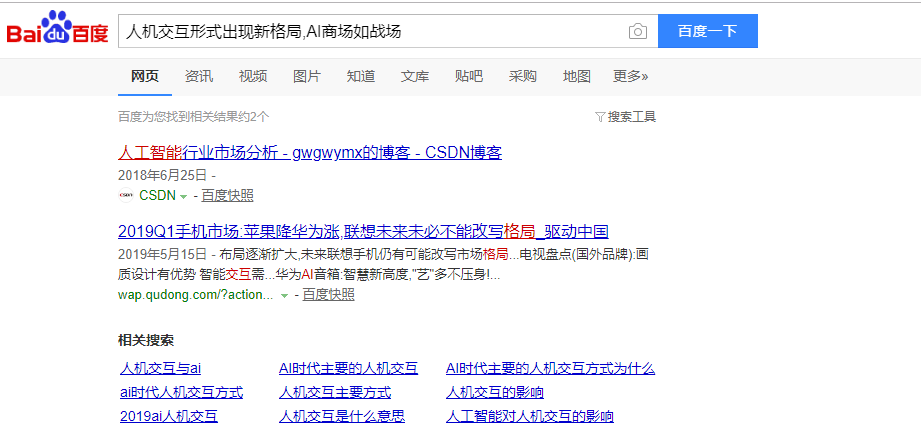The image size is (921, 448).
Task: Open related search 人机交互与ai
Action: coord(160,369)
